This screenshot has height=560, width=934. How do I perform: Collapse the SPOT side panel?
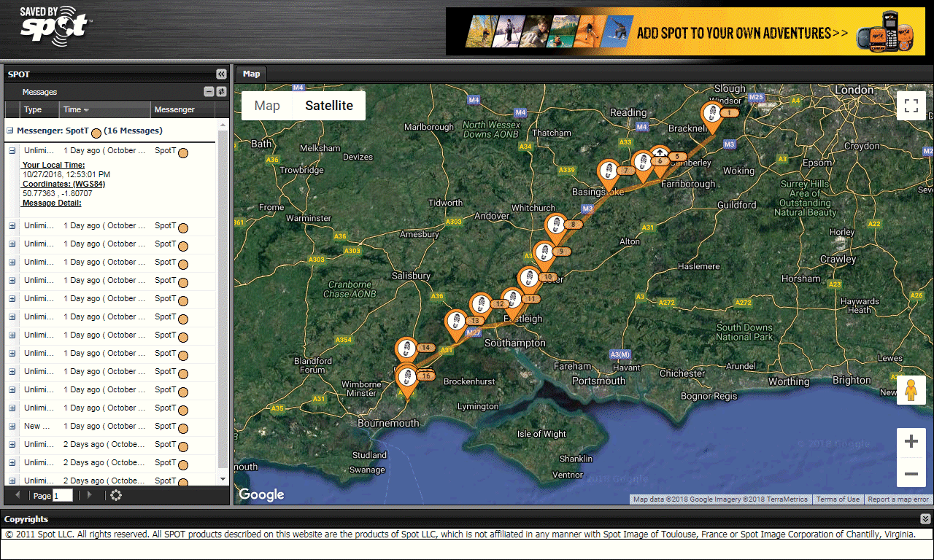tap(221, 74)
